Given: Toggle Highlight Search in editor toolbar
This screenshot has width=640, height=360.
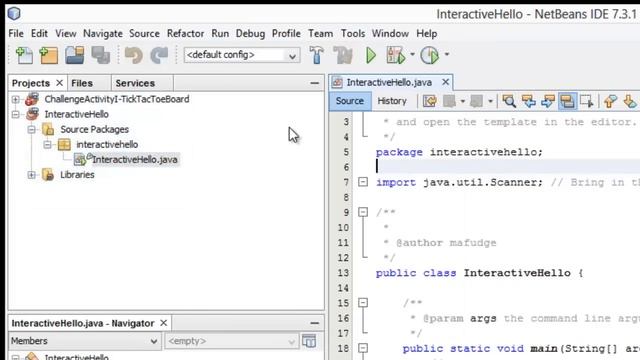Looking at the screenshot, I should tap(567, 101).
